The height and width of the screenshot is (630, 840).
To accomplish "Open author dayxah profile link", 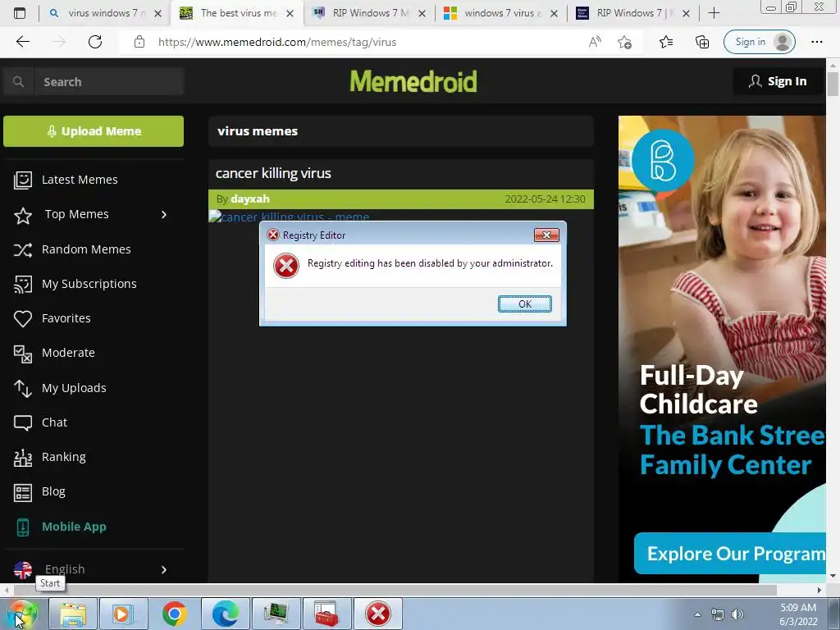I will click(x=249, y=199).
